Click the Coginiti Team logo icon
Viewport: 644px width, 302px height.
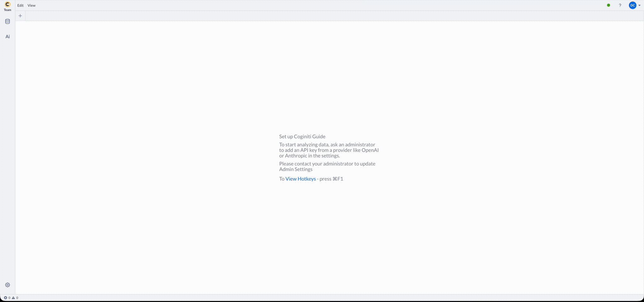[8, 4]
